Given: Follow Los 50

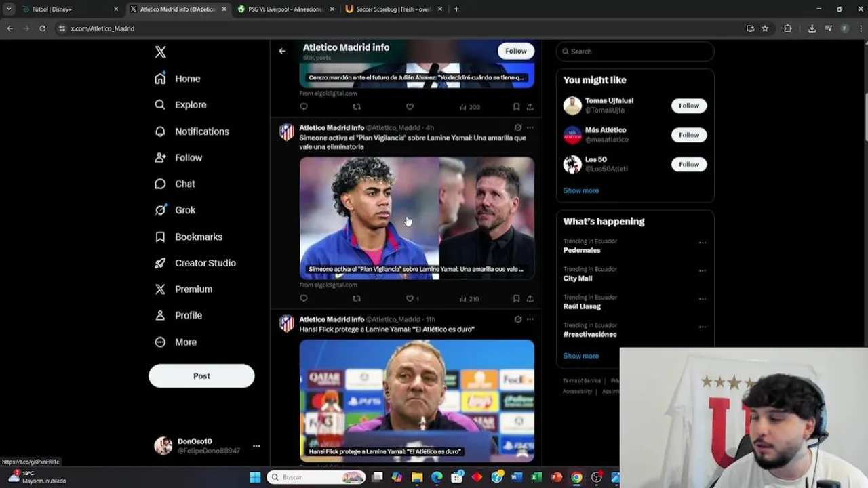Looking at the screenshot, I should coord(689,164).
